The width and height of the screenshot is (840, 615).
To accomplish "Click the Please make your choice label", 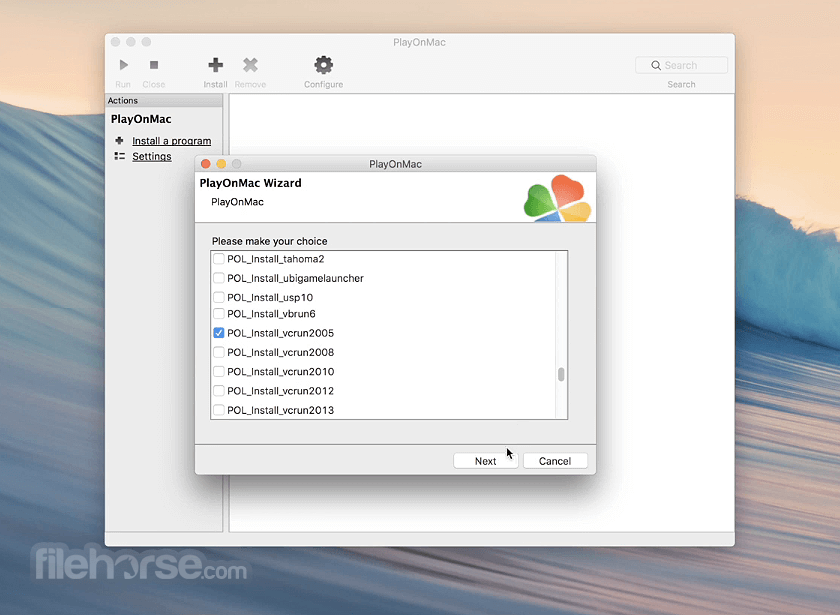I will coord(269,241).
